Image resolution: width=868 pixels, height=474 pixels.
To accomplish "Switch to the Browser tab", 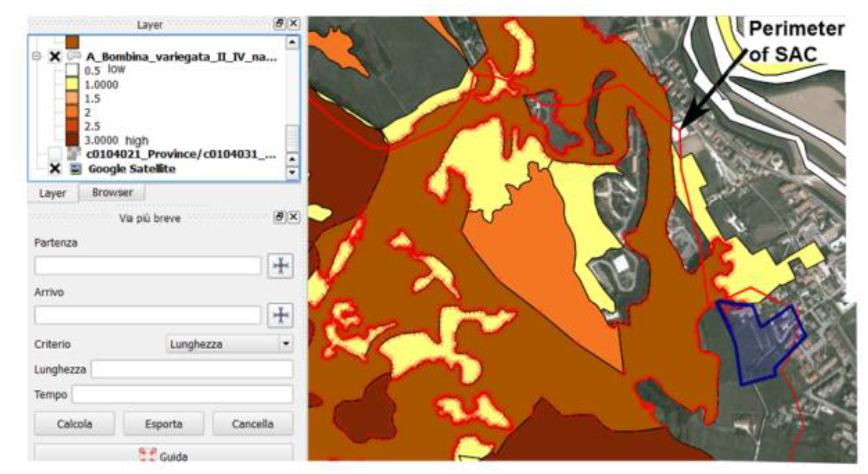I will (112, 192).
